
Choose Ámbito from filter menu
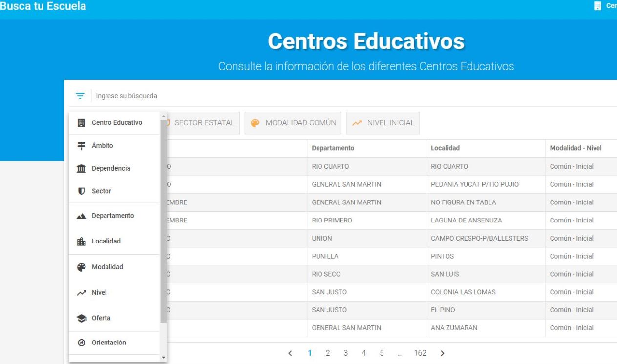click(x=114, y=146)
